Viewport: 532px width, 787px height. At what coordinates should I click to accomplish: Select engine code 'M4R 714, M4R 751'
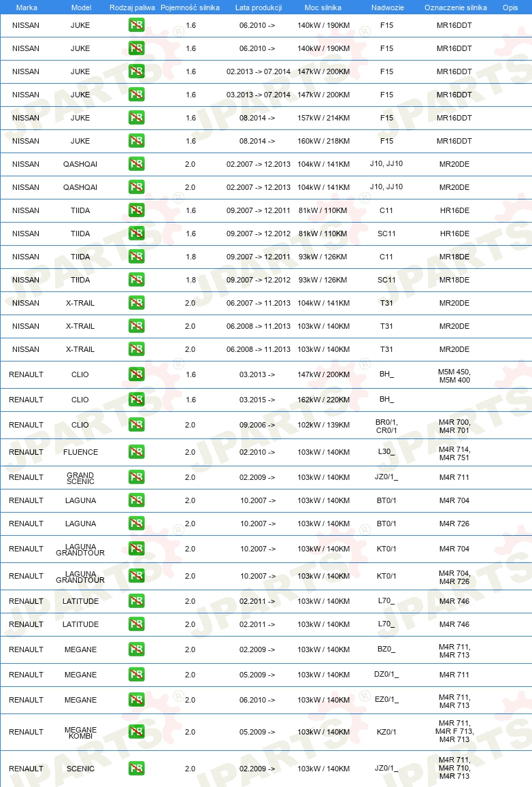[454, 453]
